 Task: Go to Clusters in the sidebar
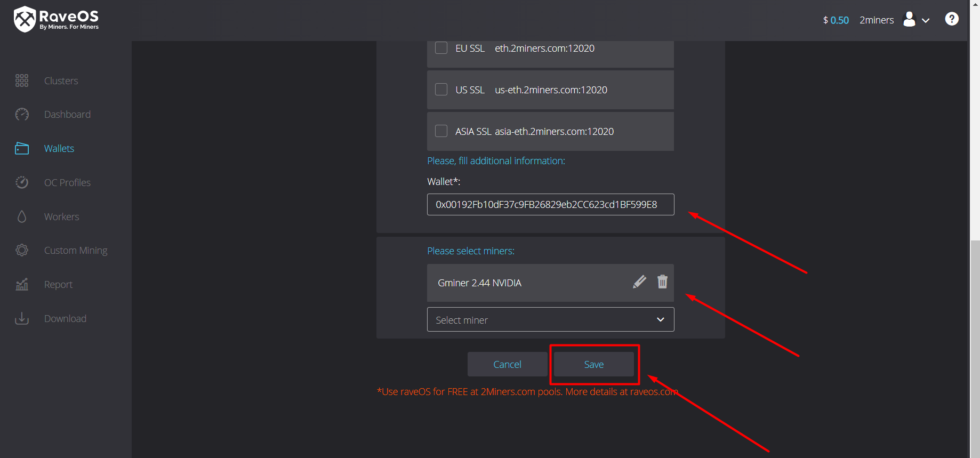[61, 81]
